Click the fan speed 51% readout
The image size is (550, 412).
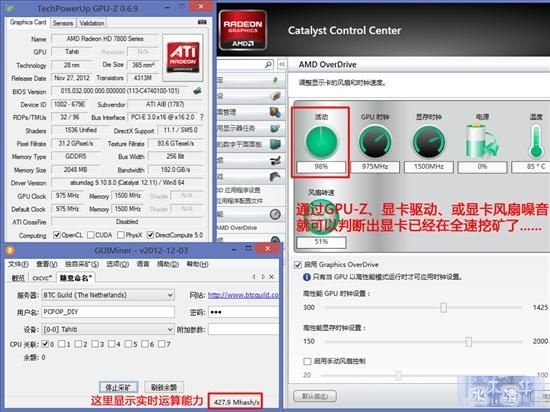point(321,242)
